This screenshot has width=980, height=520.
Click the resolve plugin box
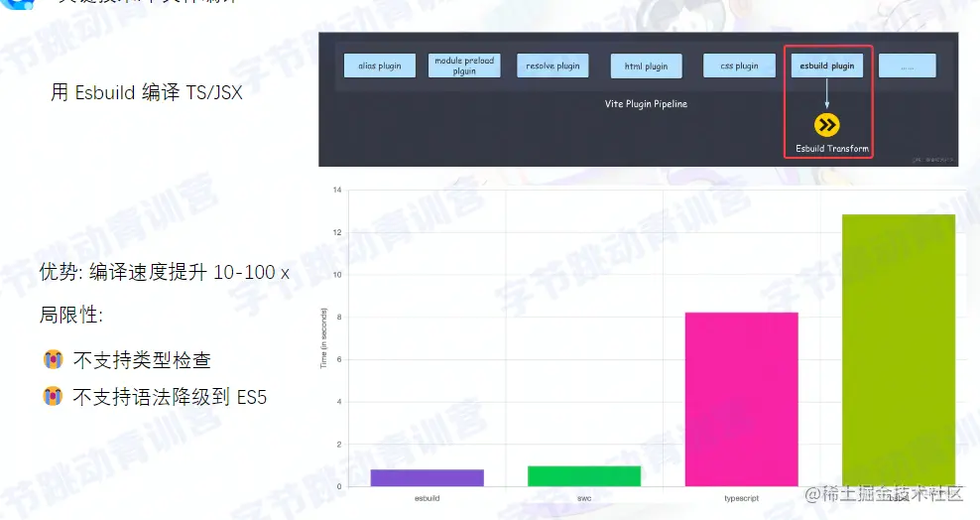[552, 65]
